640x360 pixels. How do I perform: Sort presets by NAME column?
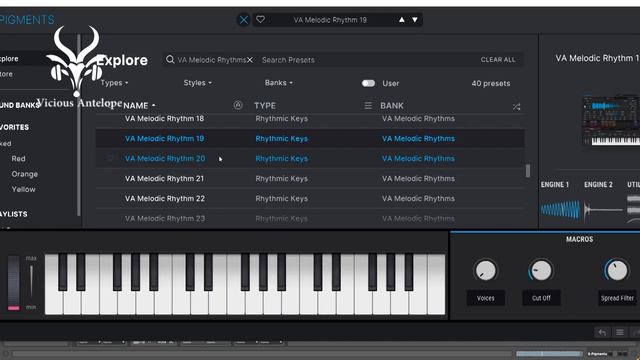[x=139, y=105]
